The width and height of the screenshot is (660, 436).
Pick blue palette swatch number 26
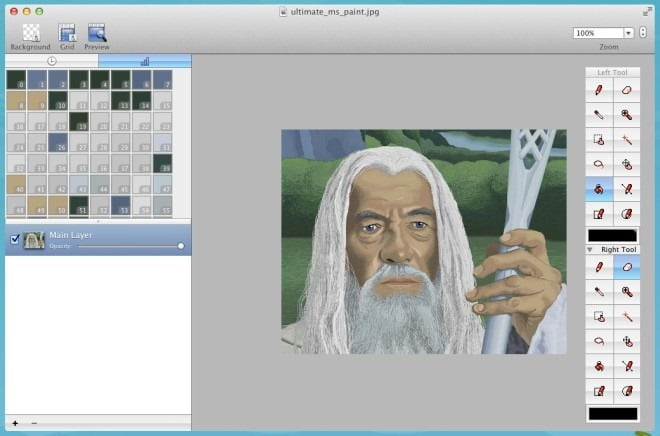point(58,143)
